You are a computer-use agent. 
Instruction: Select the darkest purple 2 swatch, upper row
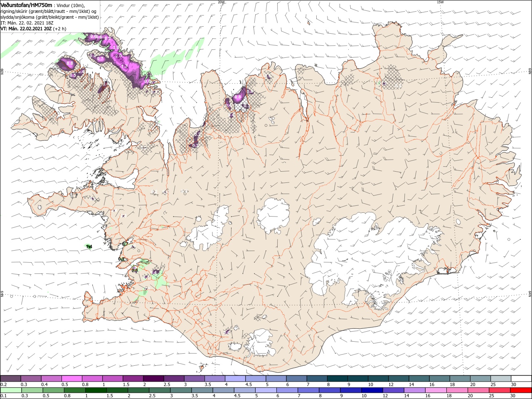tap(153, 378)
